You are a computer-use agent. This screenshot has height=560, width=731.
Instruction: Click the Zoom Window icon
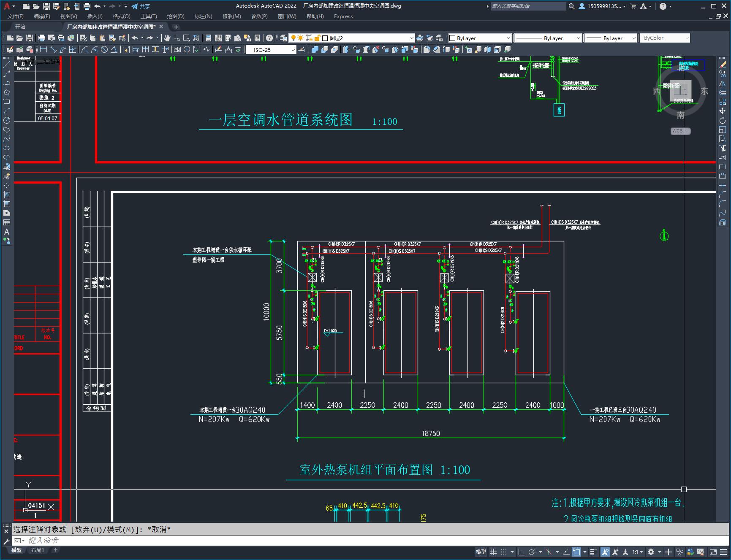187,38
